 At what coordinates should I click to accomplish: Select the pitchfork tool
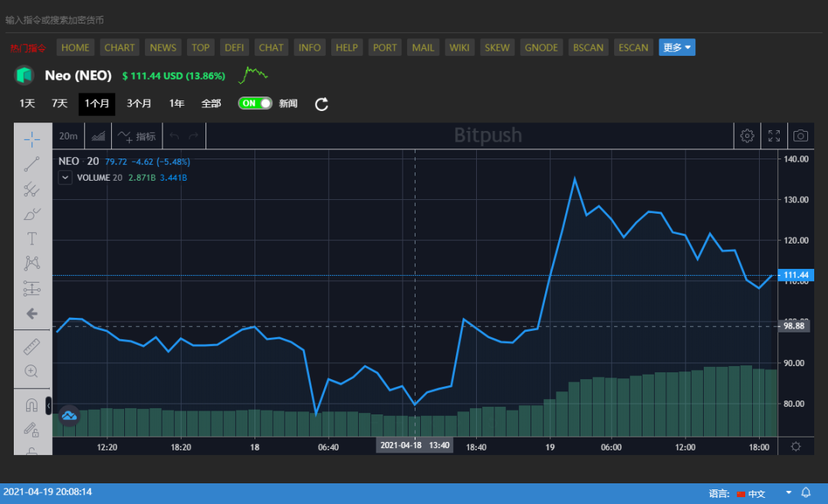pyautogui.click(x=31, y=189)
